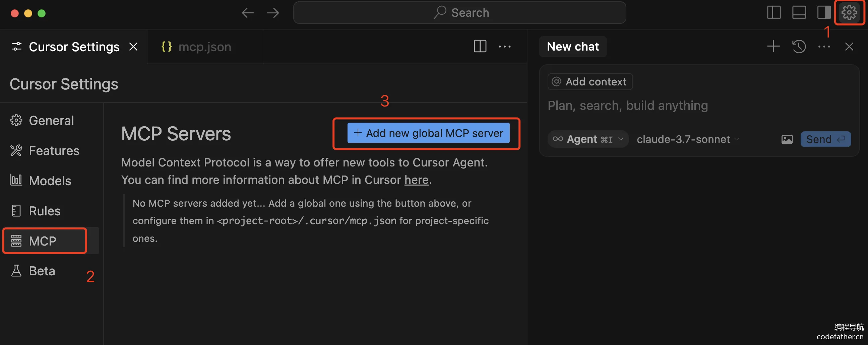
Task: Select the New chat tab
Action: [573, 47]
